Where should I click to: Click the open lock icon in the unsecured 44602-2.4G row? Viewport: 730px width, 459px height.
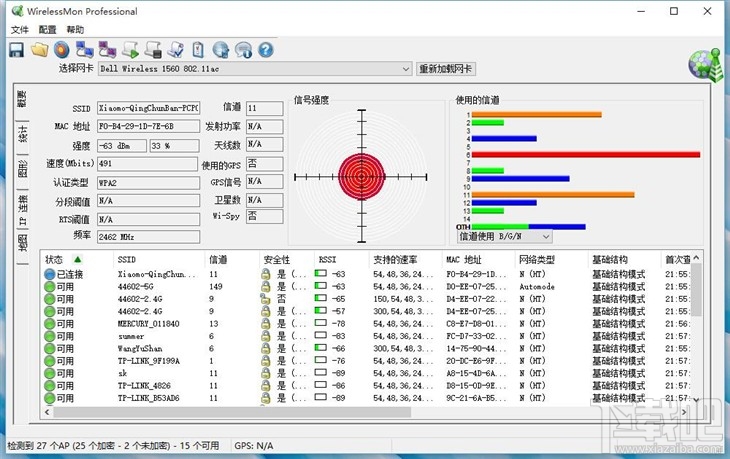pyautogui.click(x=265, y=299)
